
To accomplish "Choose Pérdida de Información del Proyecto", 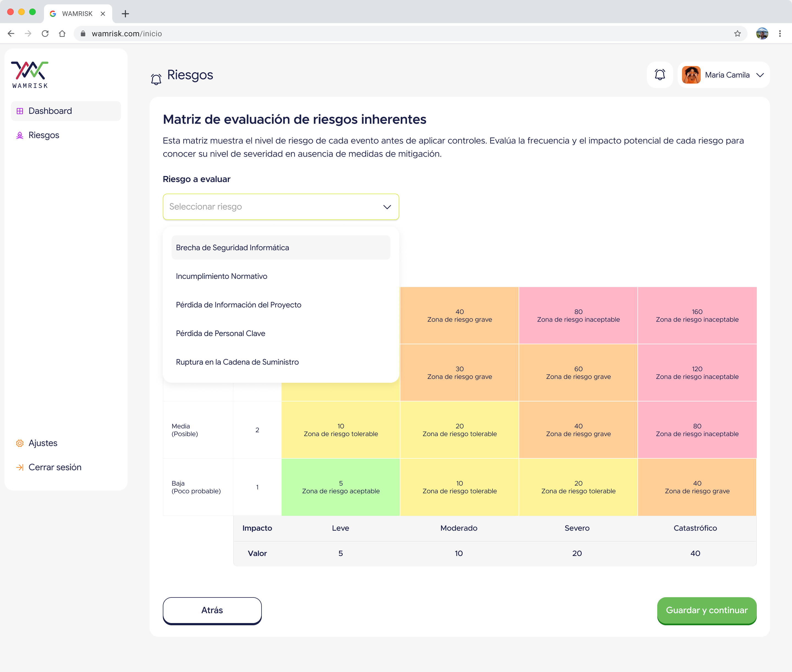I will [281, 305].
